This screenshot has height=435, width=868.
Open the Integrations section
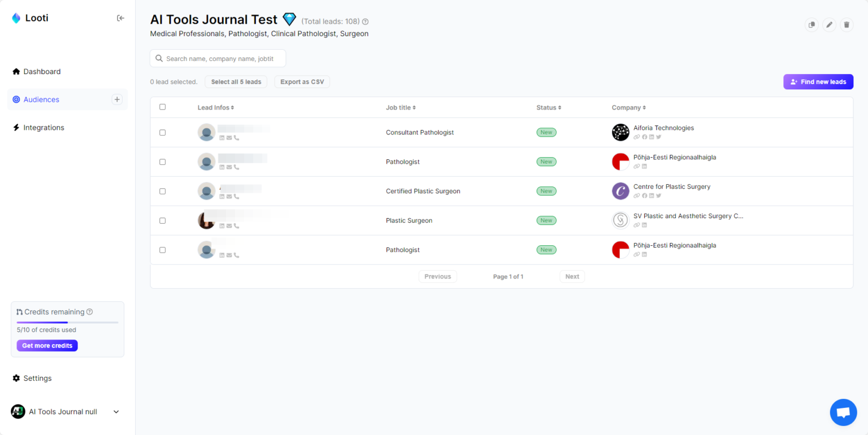pos(44,127)
